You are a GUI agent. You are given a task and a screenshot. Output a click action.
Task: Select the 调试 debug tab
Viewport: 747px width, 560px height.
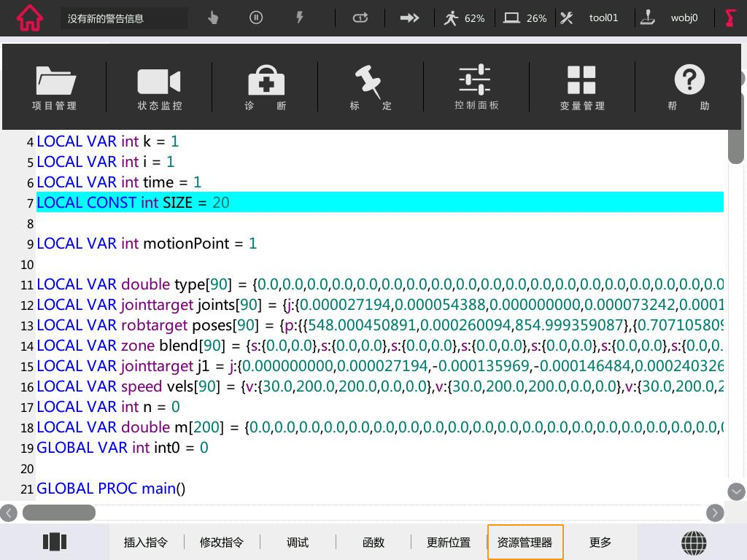point(298,542)
